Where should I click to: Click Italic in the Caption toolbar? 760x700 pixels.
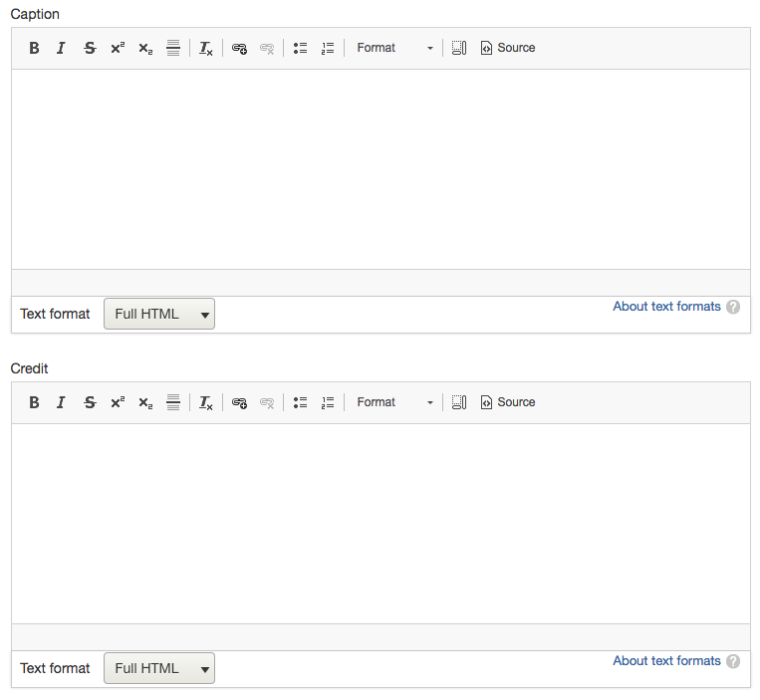61,48
